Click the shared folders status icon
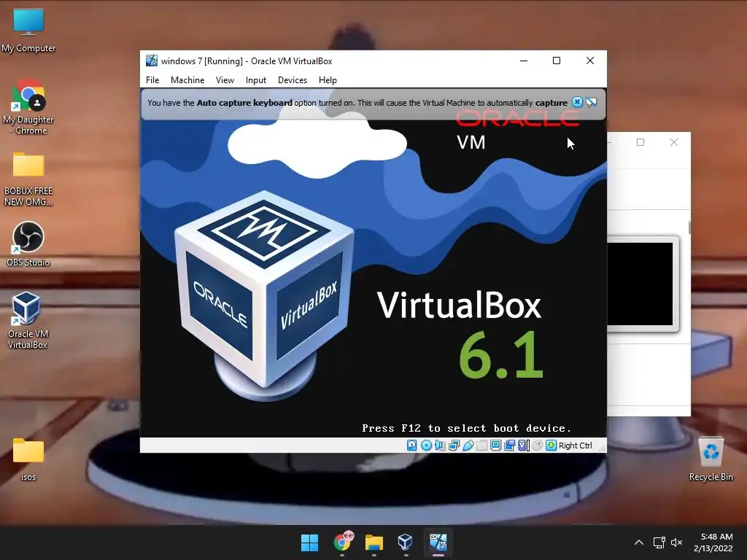The height and width of the screenshot is (560, 747). tap(481, 446)
